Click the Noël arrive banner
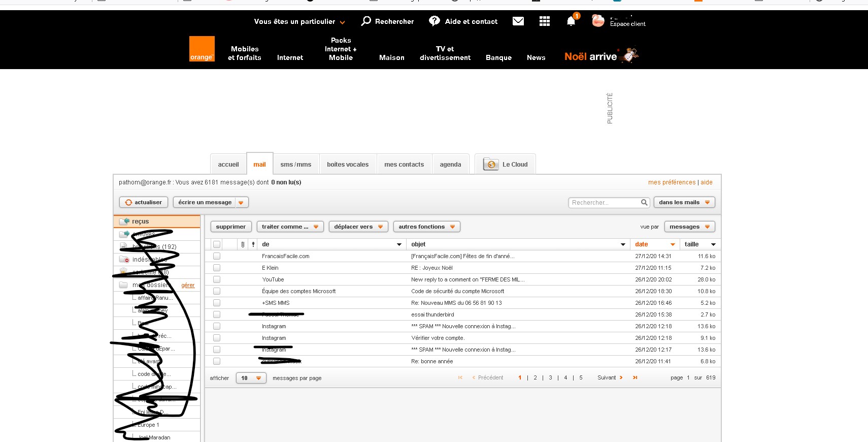The height and width of the screenshot is (442, 868). [x=602, y=55]
